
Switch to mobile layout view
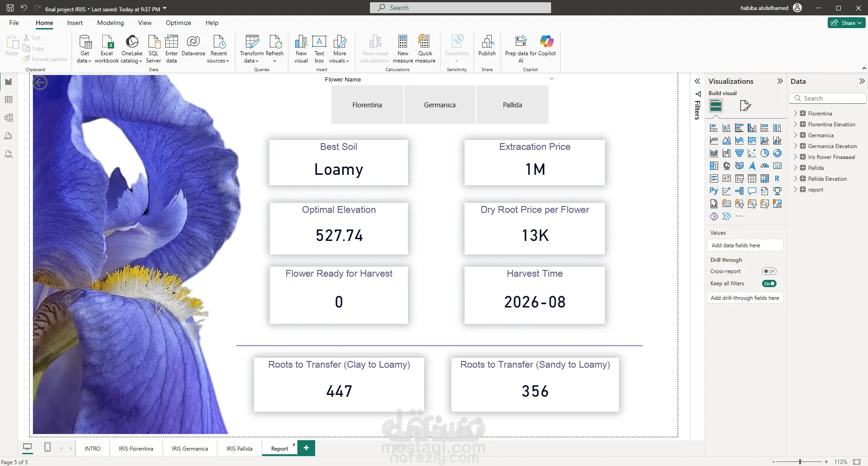48,447
